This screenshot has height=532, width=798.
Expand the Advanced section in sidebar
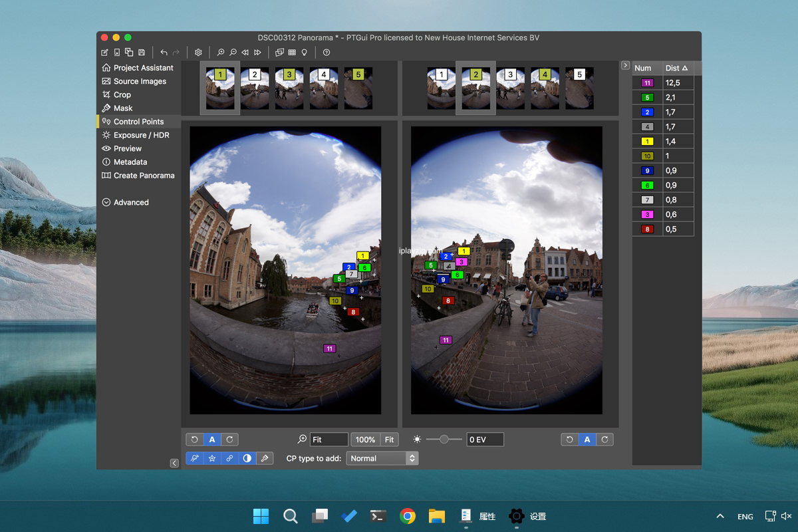click(x=125, y=202)
